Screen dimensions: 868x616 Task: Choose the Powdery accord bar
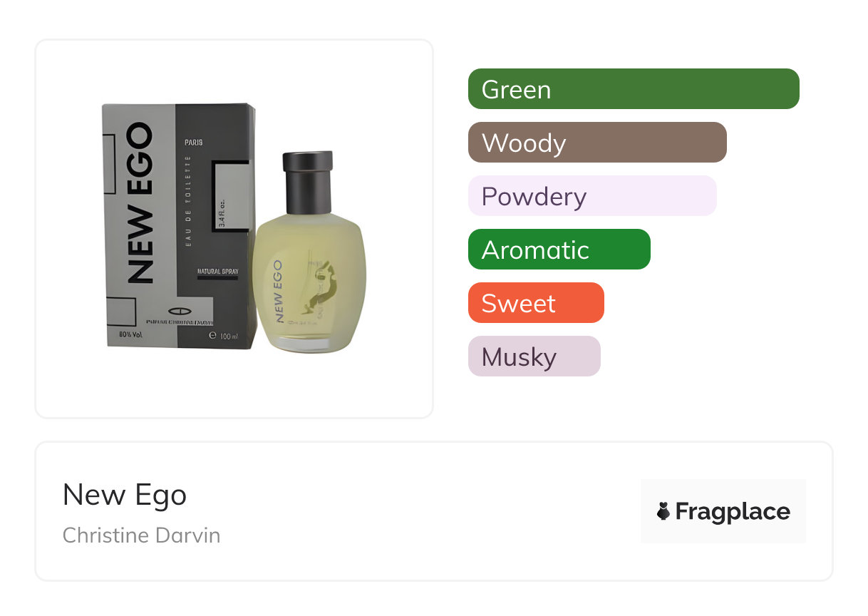pyautogui.click(x=592, y=196)
